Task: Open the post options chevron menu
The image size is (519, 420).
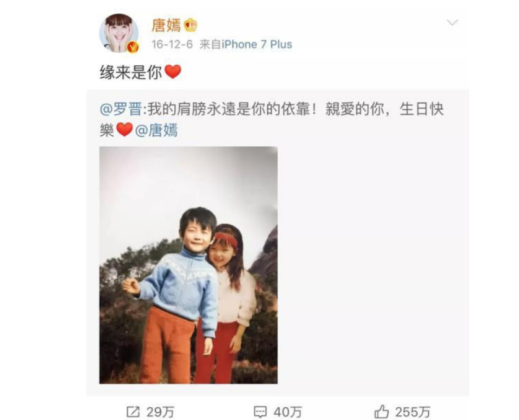Action: click(452, 23)
